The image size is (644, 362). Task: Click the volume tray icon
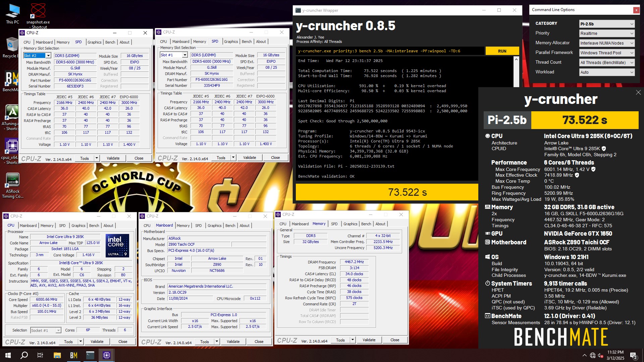(601, 355)
